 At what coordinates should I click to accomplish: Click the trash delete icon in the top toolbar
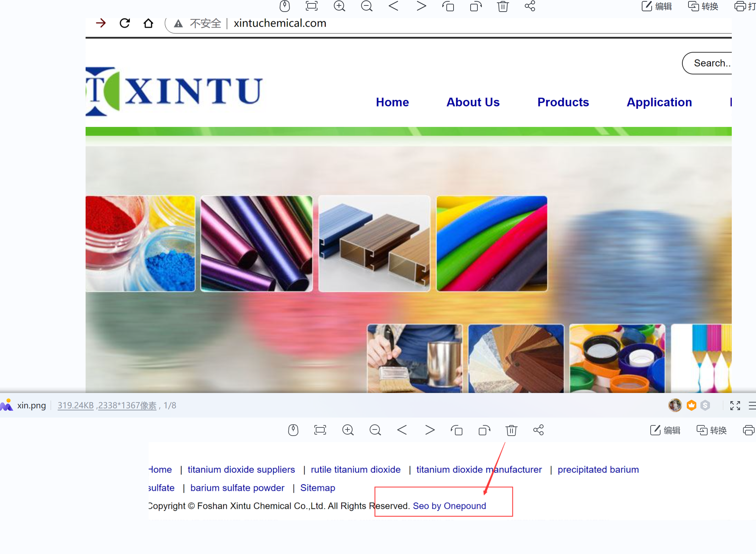[503, 6]
